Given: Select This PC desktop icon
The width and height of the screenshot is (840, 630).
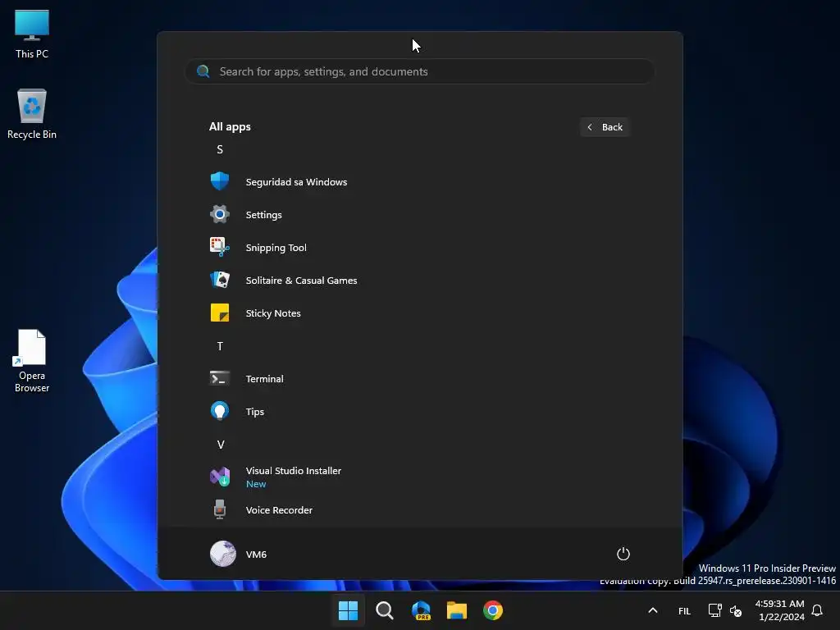Looking at the screenshot, I should (32, 34).
